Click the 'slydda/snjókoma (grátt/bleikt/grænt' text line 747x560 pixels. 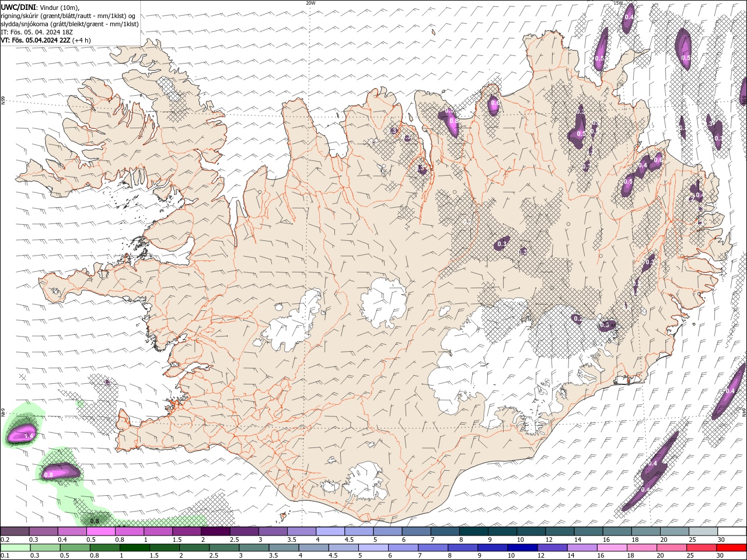pyautogui.click(x=70, y=24)
